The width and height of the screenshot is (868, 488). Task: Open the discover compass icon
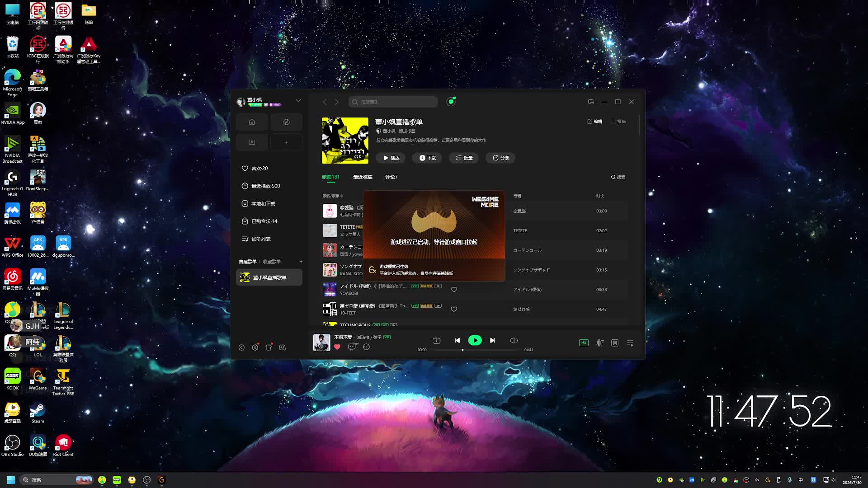286,122
